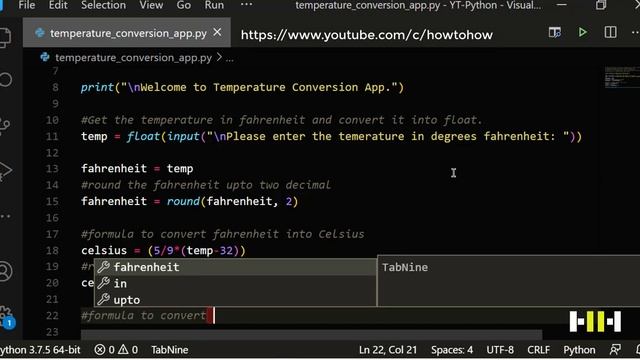Open changes compare icon in editor toolbar
640x360 pixels.
tap(554, 32)
